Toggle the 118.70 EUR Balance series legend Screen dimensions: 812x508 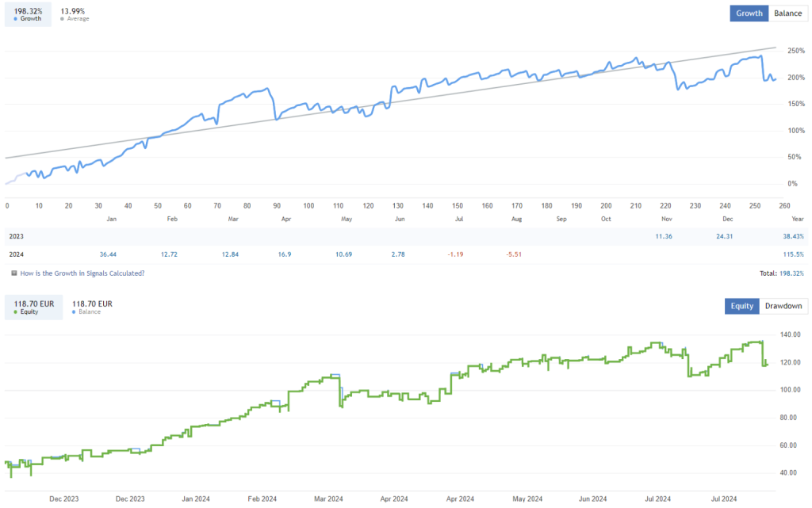coord(92,307)
